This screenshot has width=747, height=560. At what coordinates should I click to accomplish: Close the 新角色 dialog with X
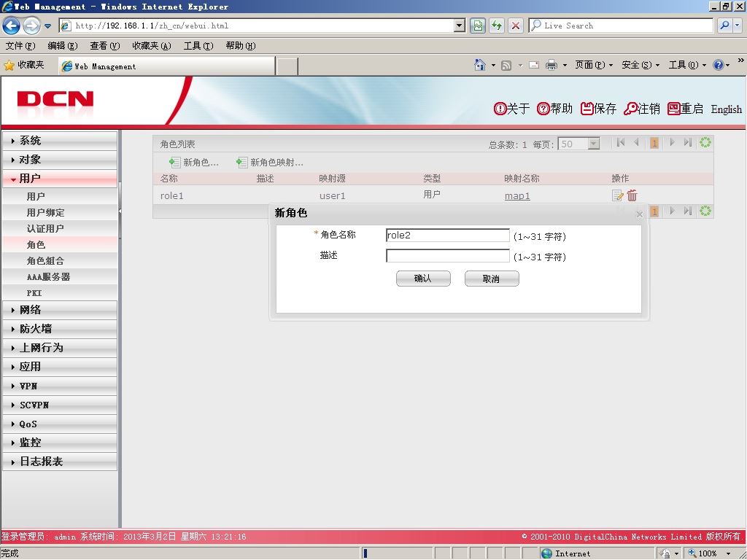click(x=640, y=214)
